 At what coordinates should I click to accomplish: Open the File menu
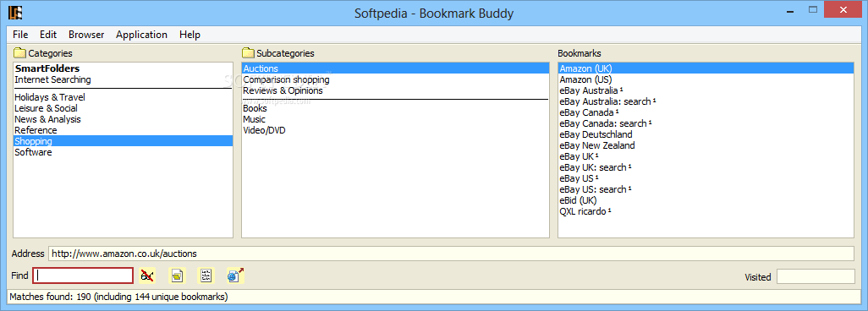pyautogui.click(x=20, y=35)
